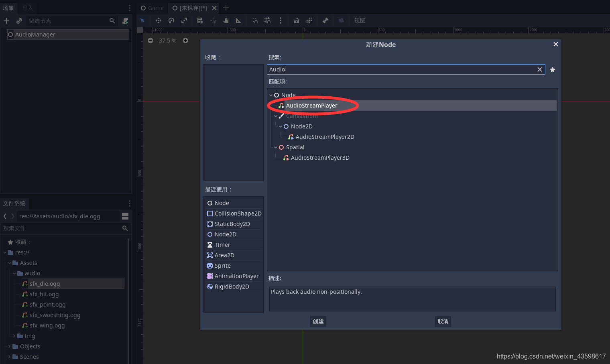Close the 新建Node dialog
This screenshot has height=364, width=610.
point(556,44)
